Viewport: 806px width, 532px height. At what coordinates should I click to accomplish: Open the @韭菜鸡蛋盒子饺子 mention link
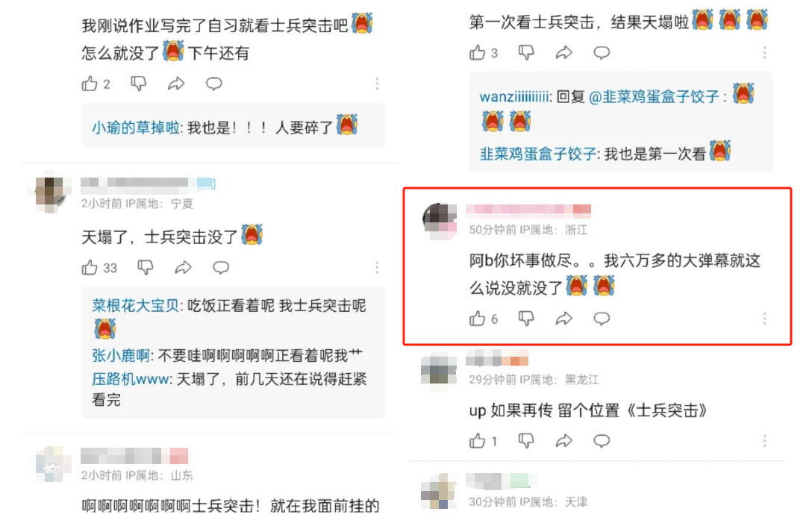[x=654, y=97]
